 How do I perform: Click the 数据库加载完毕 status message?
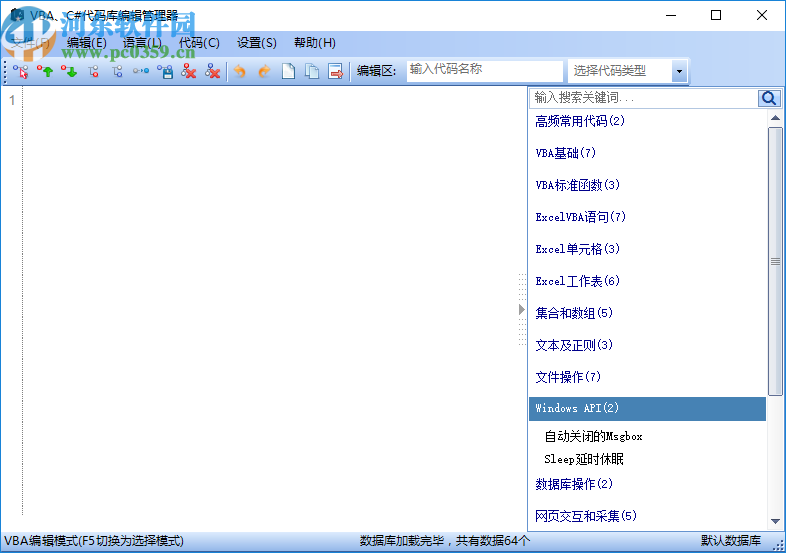click(x=445, y=541)
